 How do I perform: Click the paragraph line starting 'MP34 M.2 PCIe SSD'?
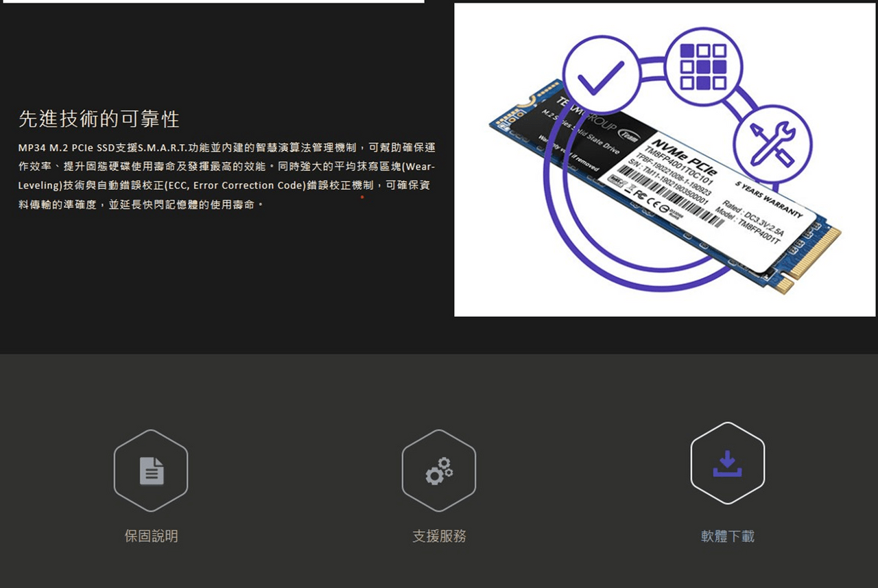(x=226, y=148)
